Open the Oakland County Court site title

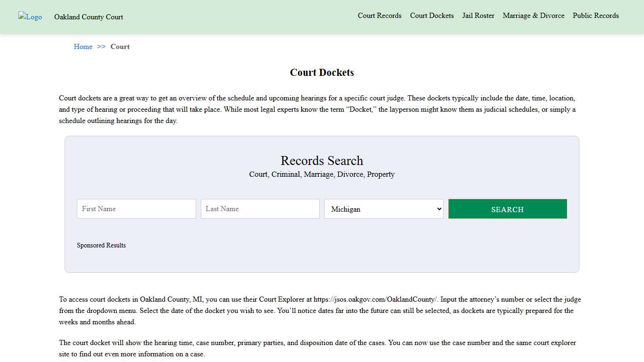[x=88, y=17]
